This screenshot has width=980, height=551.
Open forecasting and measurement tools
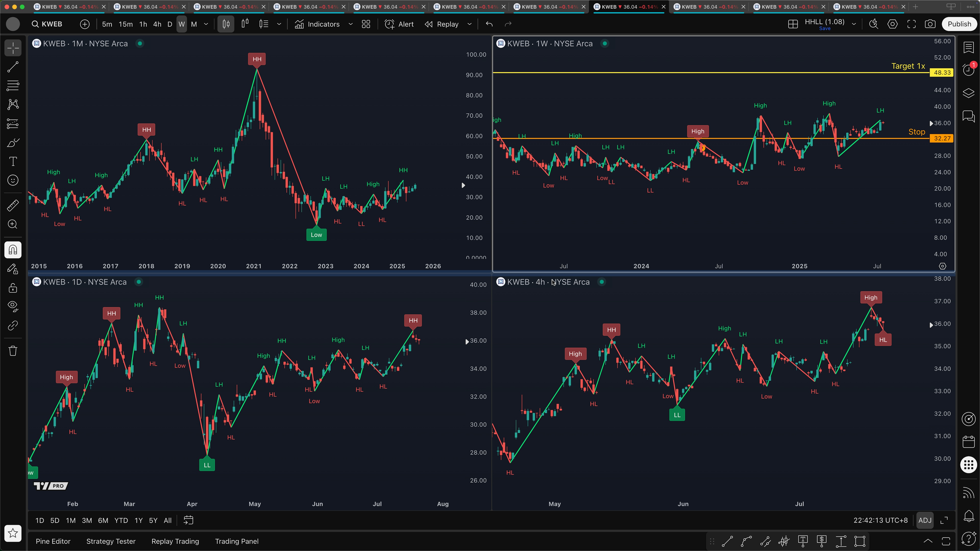tap(13, 123)
